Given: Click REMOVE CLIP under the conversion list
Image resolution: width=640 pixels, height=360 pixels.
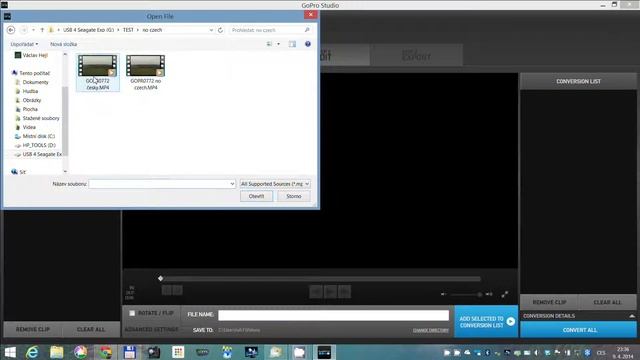Looking at the screenshot, I should 549,302.
